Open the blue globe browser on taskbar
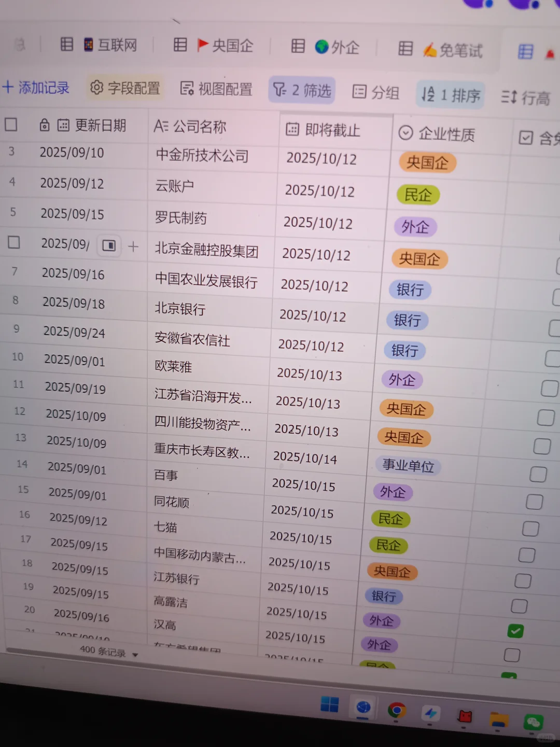The width and height of the screenshot is (560, 747). click(363, 707)
